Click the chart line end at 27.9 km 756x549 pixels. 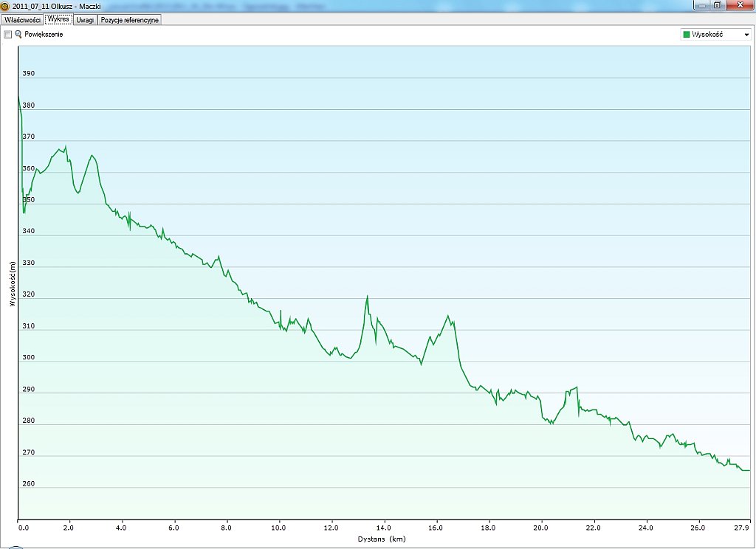(749, 470)
